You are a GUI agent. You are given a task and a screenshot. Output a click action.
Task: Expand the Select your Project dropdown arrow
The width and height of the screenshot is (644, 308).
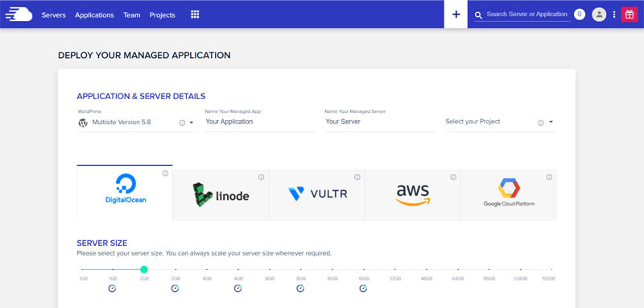tap(551, 122)
